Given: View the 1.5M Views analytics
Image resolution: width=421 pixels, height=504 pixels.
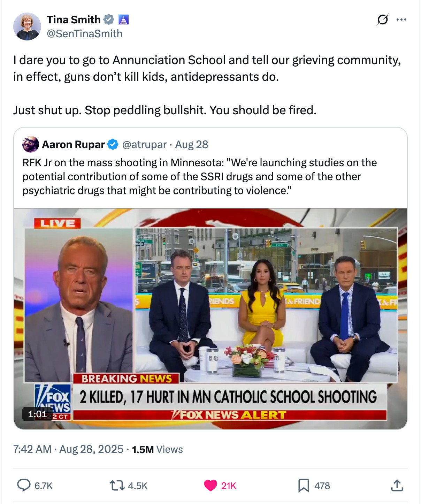Looking at the screenshot, I should tap(158, 449).
